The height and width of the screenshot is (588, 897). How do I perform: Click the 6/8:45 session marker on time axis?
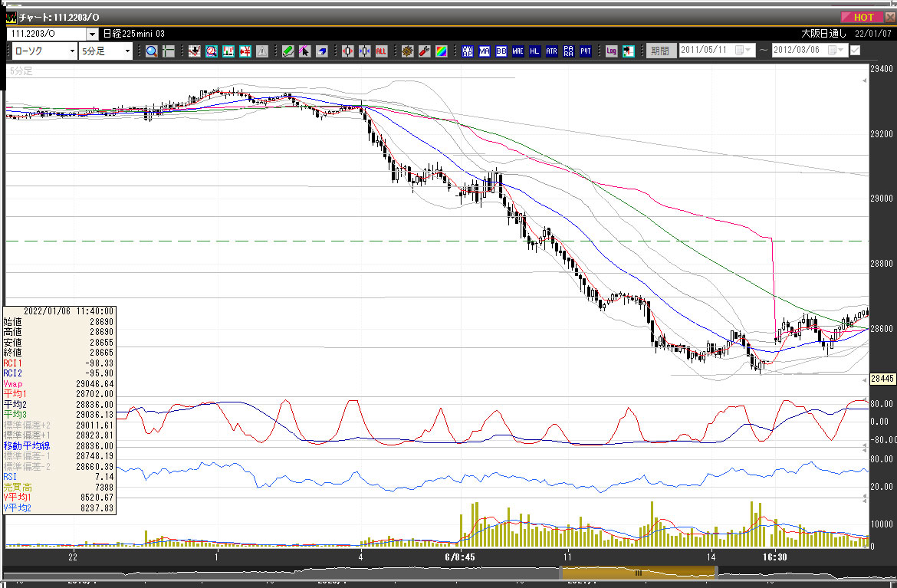coord(460,557)
